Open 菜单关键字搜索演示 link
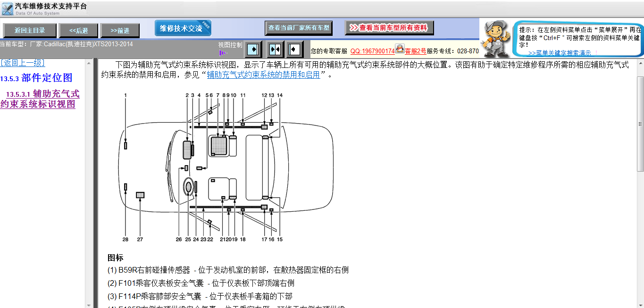The height and width of the screenshot is (308, 644). point(560,53)
